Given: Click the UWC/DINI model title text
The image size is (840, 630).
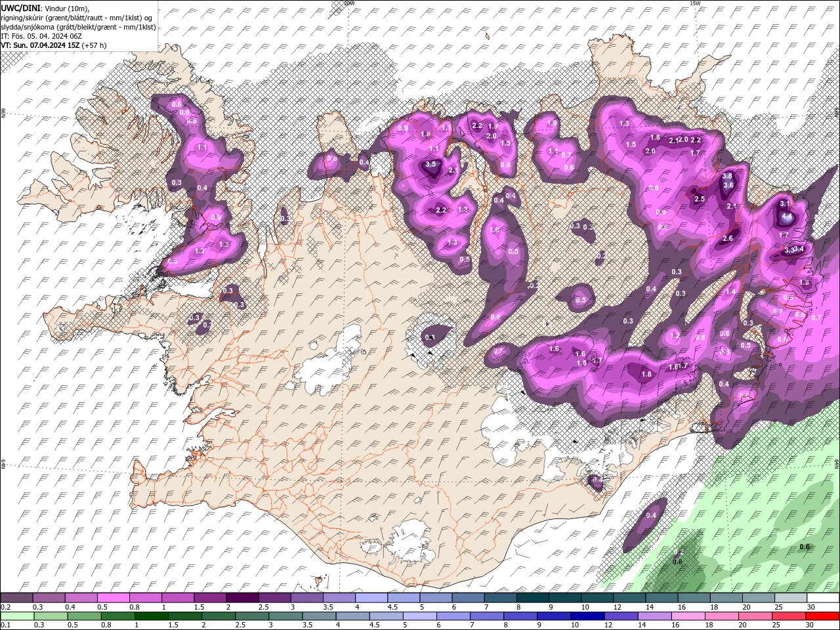Looking at the screenshot, I should tap(21, 7).
